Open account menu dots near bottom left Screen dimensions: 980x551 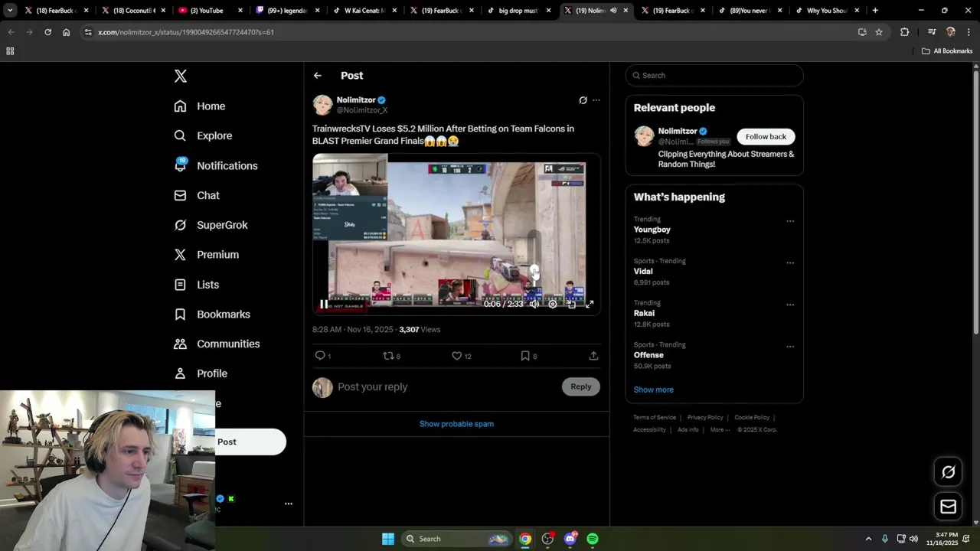289,504
